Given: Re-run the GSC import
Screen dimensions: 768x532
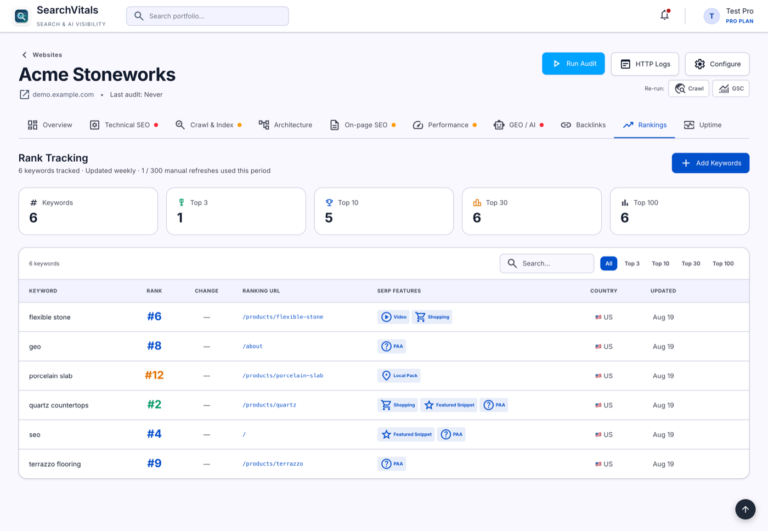Looking at the screenshot, I should coord(731,88).
